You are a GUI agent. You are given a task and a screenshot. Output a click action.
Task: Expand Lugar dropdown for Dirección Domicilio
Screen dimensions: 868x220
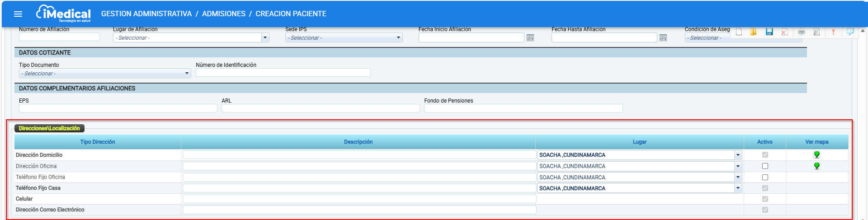point(738,155)
